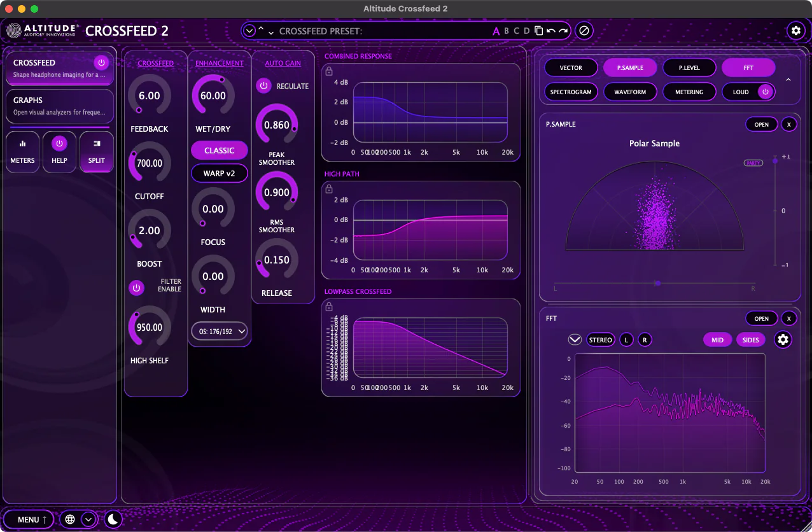Toggle the Help power button

[59, 143]
